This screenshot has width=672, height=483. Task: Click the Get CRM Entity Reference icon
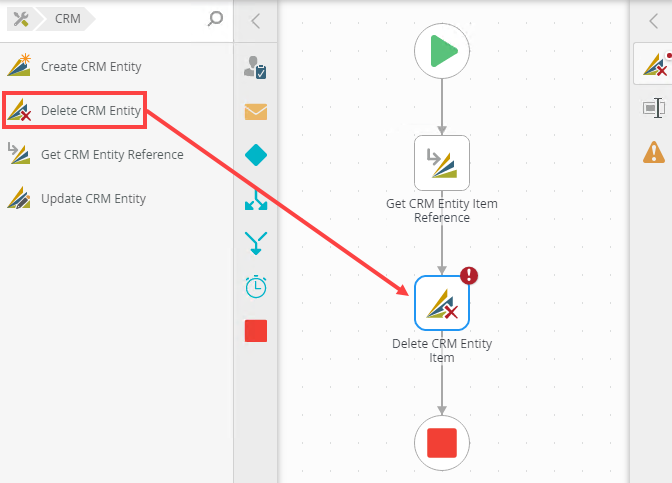[19, 153]
